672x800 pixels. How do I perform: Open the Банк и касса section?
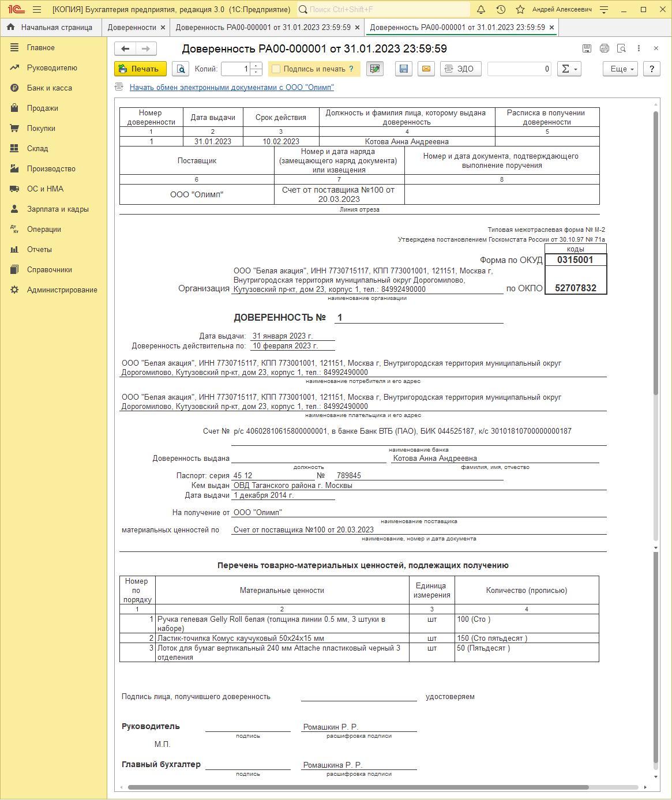pos(50,88)
